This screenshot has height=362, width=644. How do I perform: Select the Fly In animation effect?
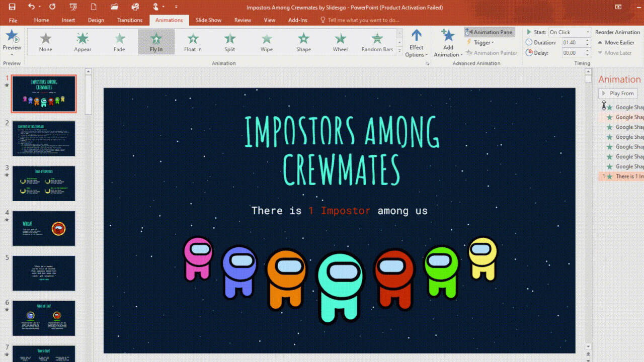click(156, 42)
